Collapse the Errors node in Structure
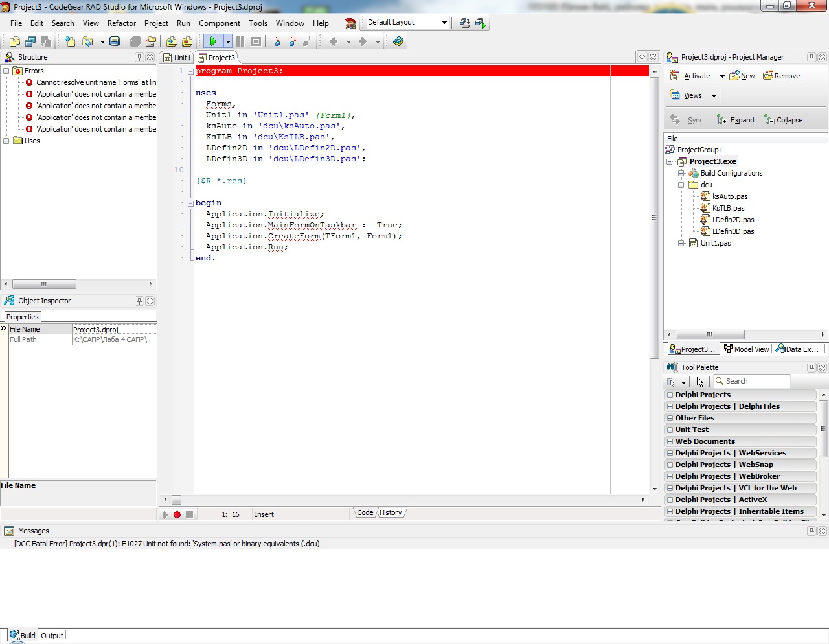The image size is (829, 644). coord(6,71)
